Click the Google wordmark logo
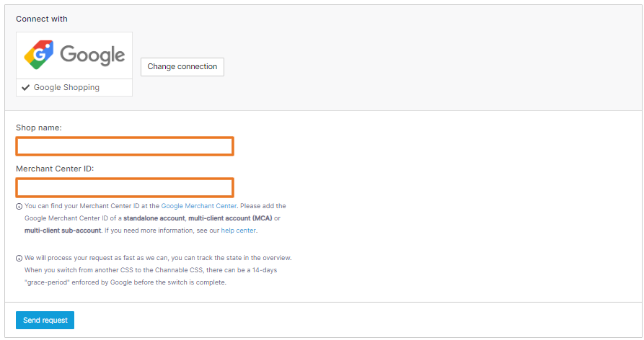 coord(92,55)
